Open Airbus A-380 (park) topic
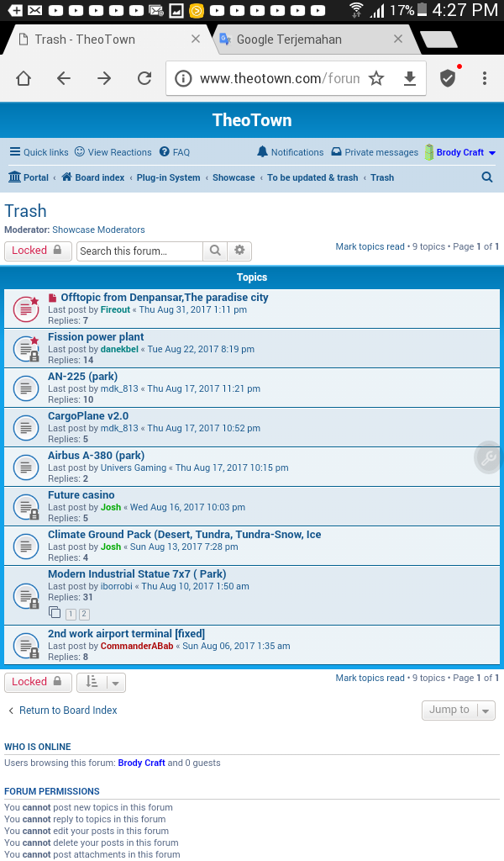504x861 pixels. pyautogui.click(x=97, y=455)
